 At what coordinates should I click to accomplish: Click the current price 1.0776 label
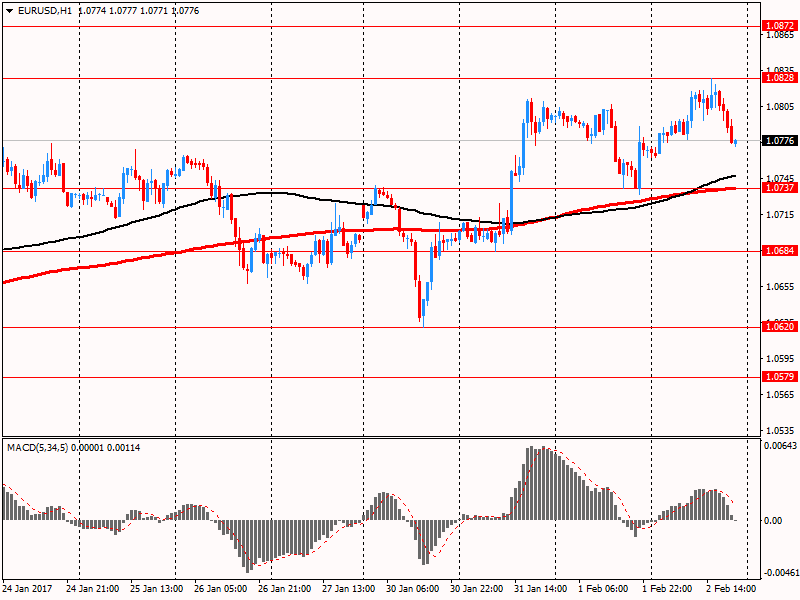779,141
